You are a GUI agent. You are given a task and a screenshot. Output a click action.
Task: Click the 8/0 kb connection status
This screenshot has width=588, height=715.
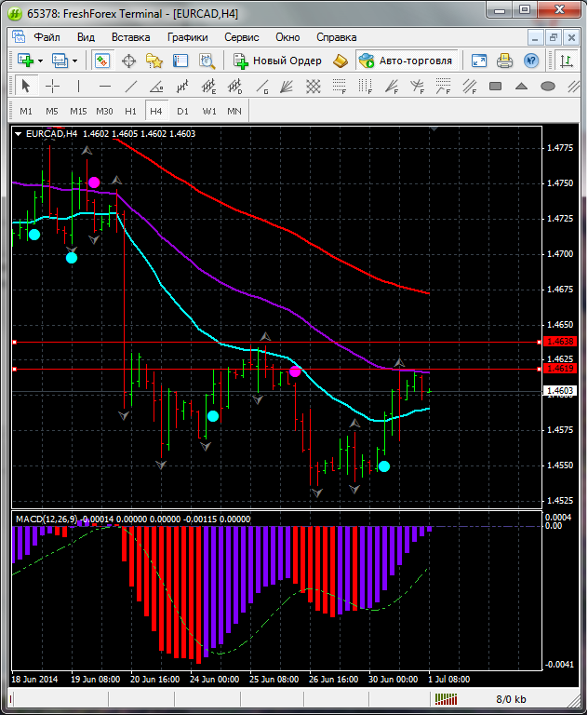(511, 698)
